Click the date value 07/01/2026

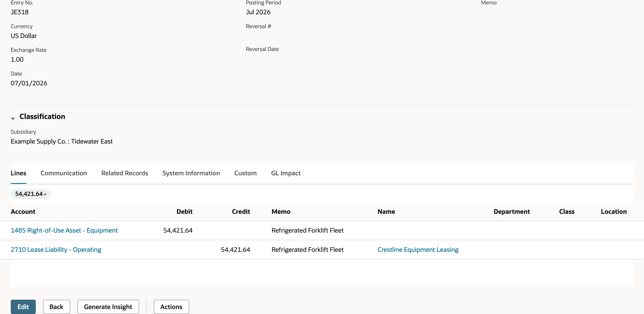click(x=29, y=83)
